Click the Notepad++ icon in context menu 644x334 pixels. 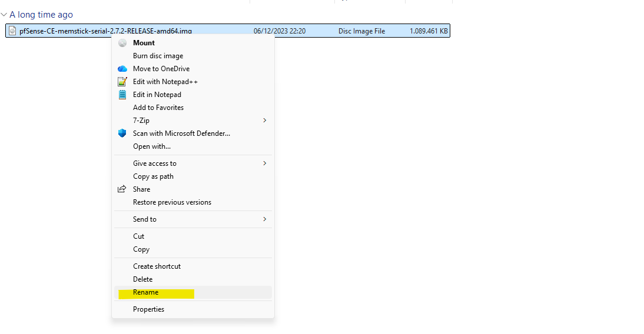coord(122,82)
